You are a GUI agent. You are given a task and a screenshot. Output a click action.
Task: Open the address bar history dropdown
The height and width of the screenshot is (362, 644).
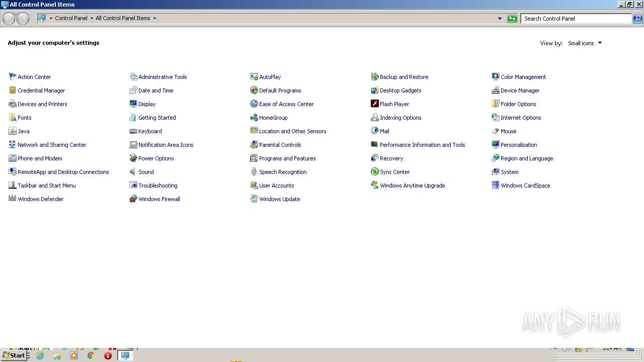pos(500,19)
